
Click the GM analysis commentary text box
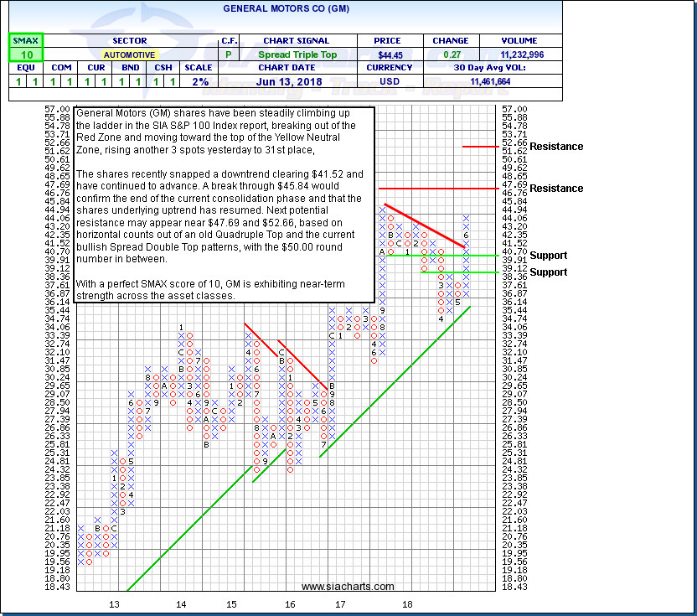coord(224,204)
